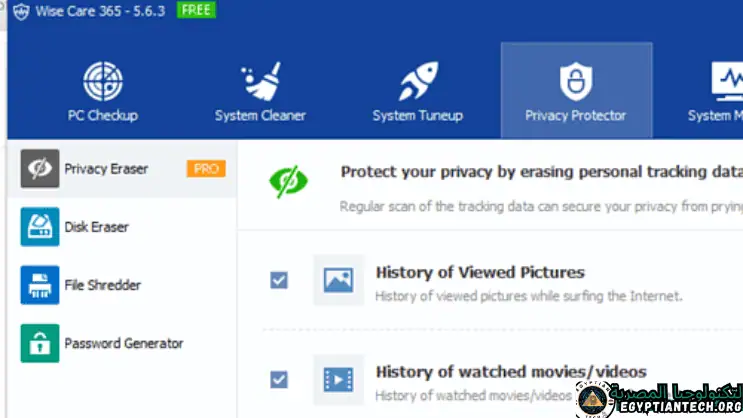743x418 pixels.
Task: Select Privacy Eraser in the sidebar
Action: 106,169
